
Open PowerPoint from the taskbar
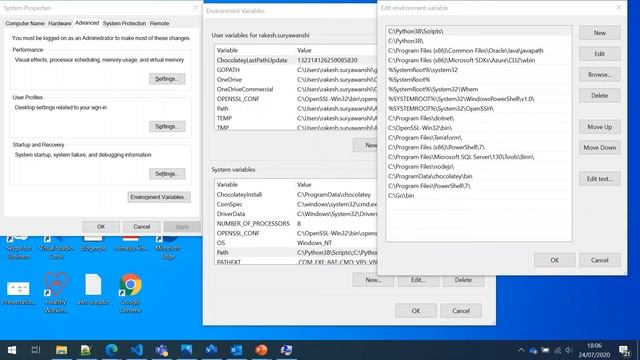[261, 350]
